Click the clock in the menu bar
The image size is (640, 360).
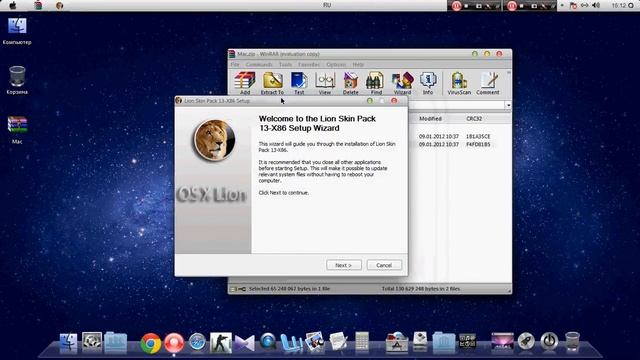[619, 5]
